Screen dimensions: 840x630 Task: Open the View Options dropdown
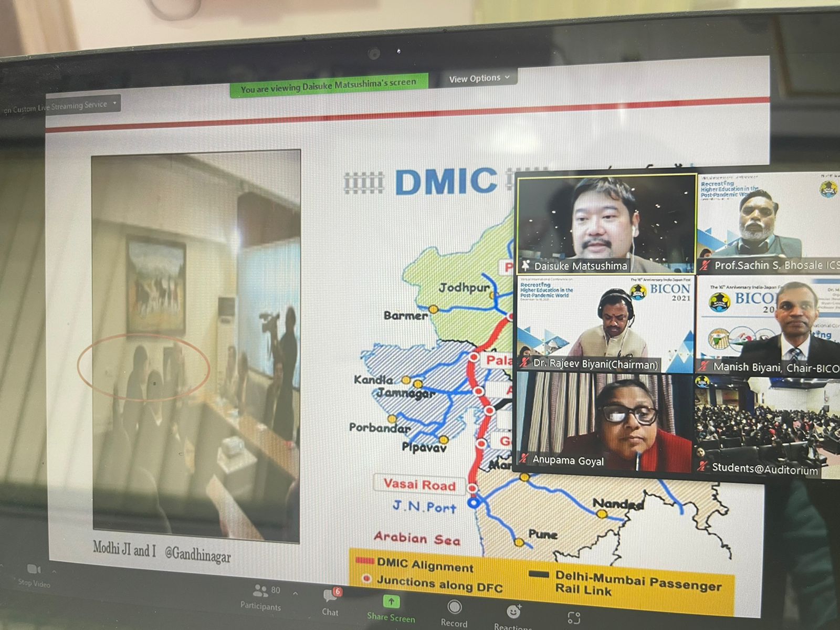click(479, 78)
